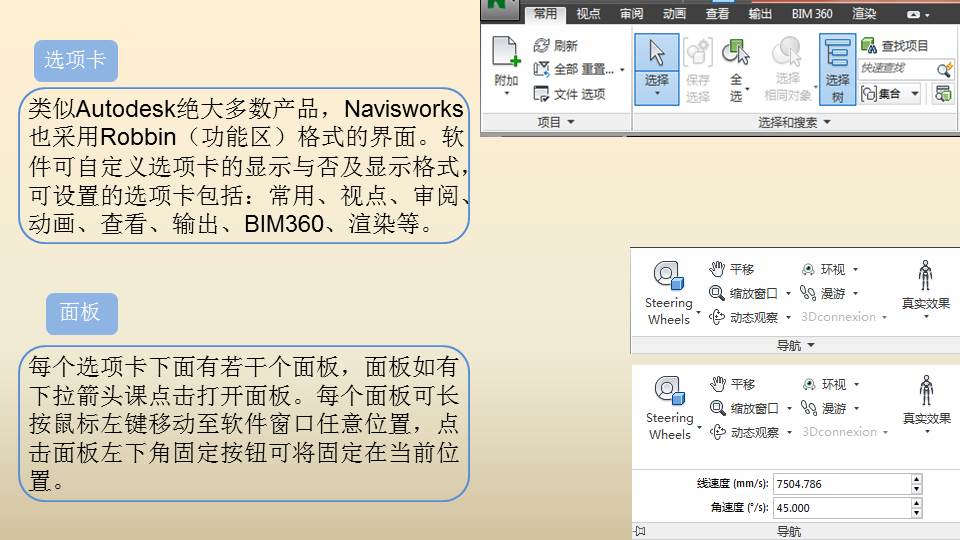This screenshot has width=960, height=540.
Task: Click the greyed 保存选择 icon
Action: [697, 53]
